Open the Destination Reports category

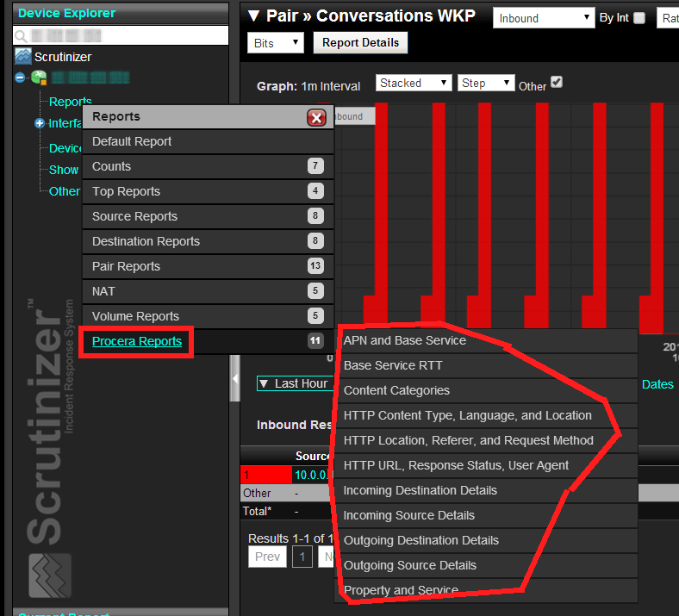(208, 241)
